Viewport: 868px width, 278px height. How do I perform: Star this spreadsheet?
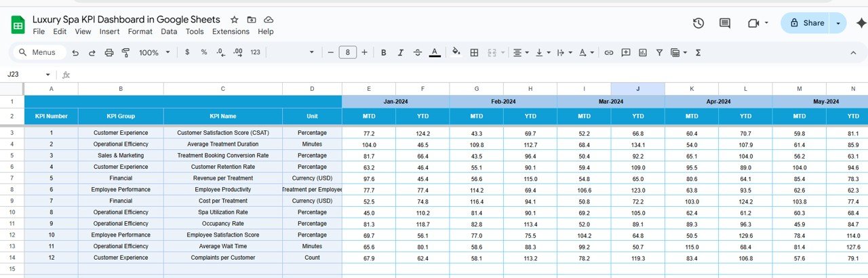pyautogui.click(x=235, y=20)
